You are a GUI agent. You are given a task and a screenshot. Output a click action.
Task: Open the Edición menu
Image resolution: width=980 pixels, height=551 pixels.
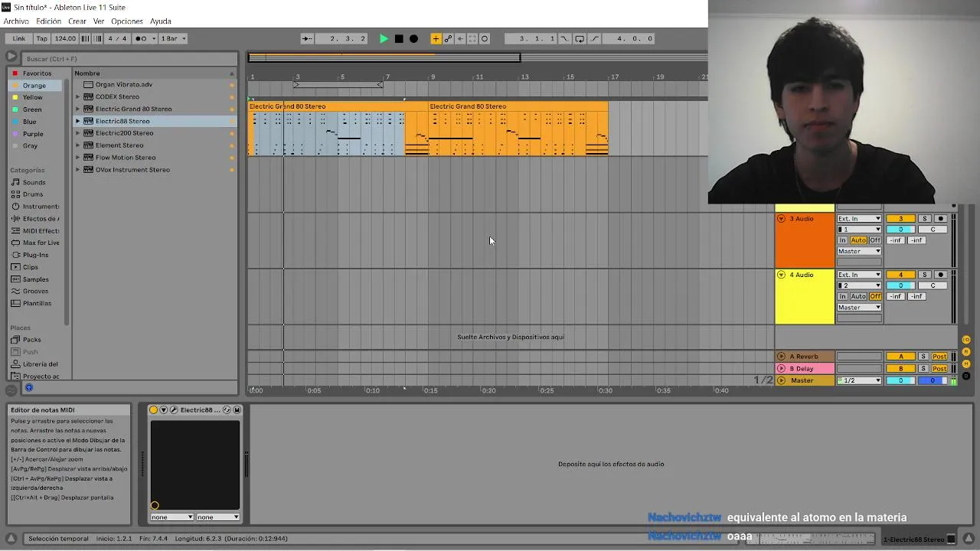click(x=48, y=21)
